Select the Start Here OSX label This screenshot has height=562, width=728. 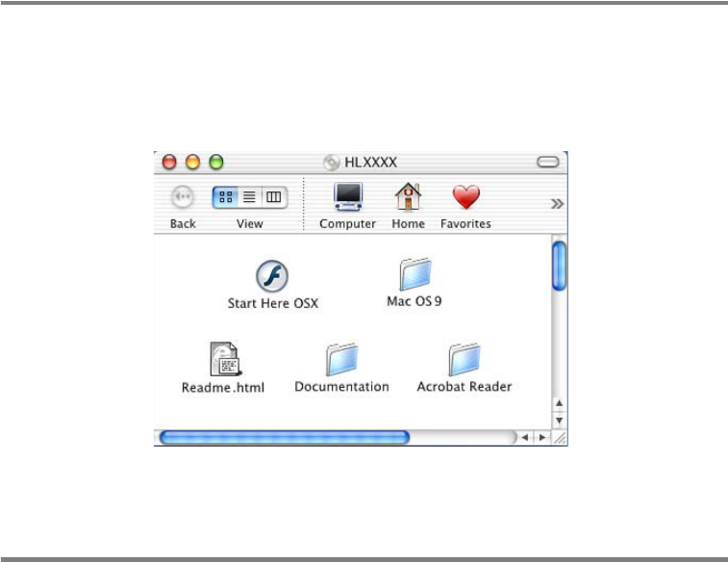273,303
